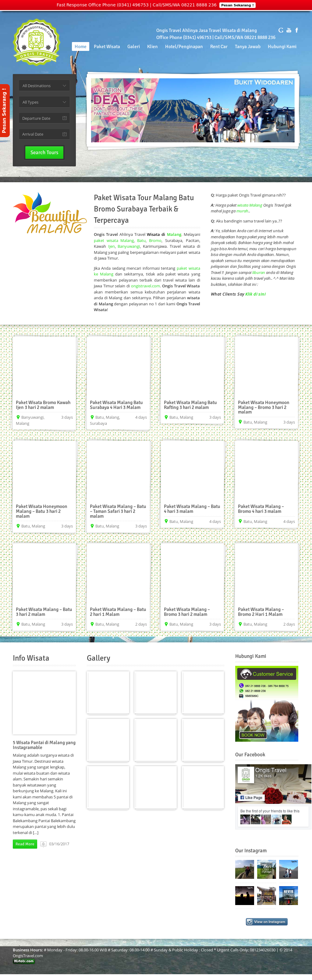This screenshot has width=312, height=980.
Task: Open the ongistravel.com link in text
Action: click(145, 286)
